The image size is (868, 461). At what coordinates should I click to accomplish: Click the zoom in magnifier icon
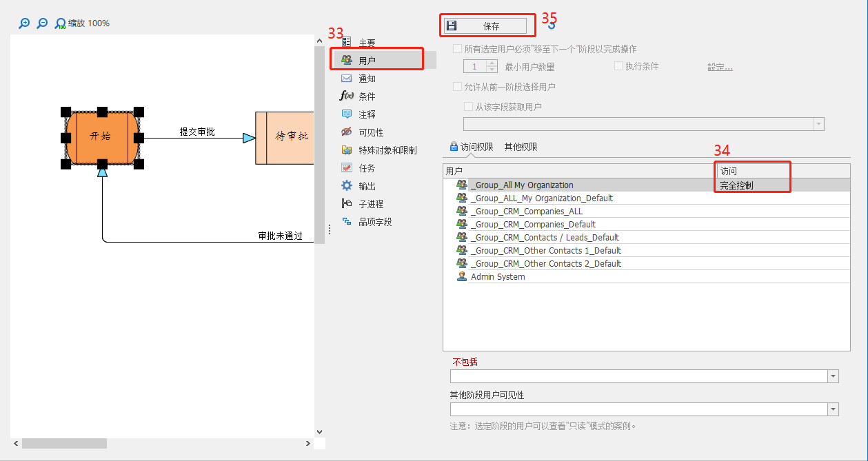24,23
